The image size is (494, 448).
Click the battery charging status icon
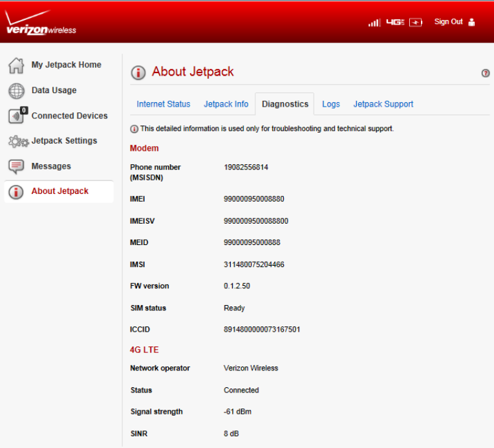416,23
